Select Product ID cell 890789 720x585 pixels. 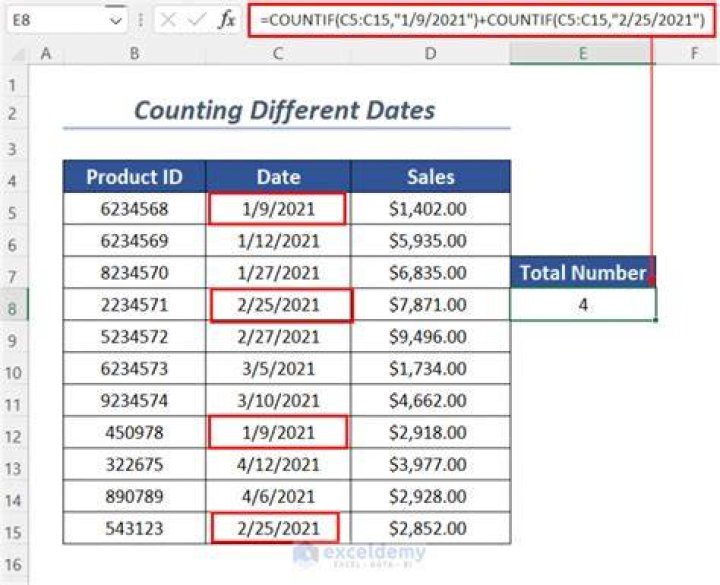(135, 496)
